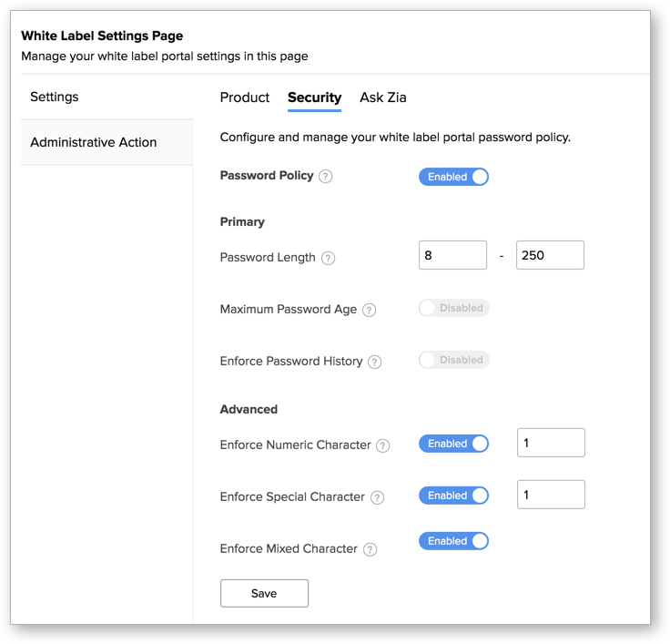Screen dimensions: 670x644
Task: Click help icon for Enforce Numeric Character
Action: tap(383, 446)
